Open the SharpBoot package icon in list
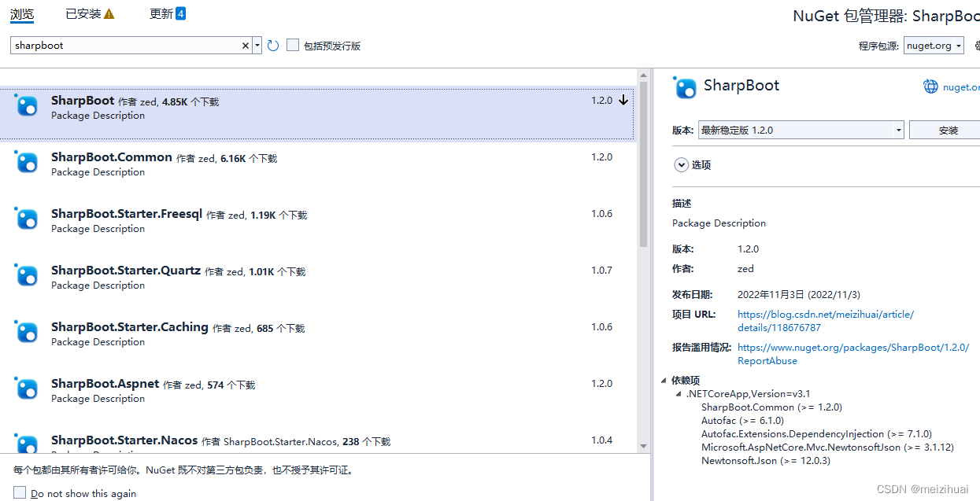 [x=27, y=105]
